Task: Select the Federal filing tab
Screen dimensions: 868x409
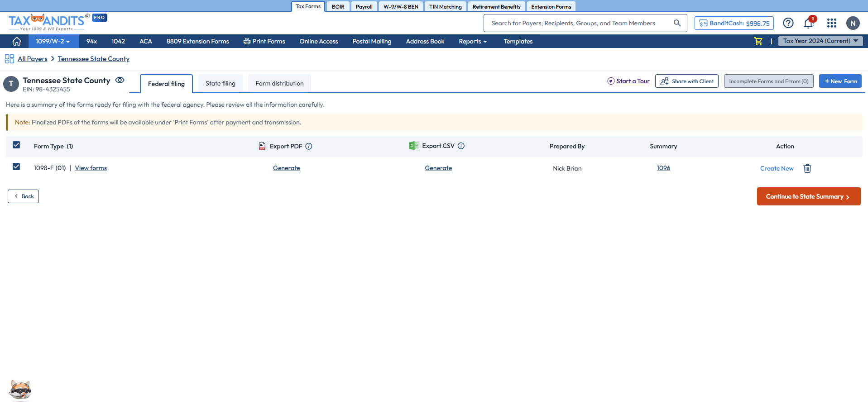Action: (x=166, y=84)
